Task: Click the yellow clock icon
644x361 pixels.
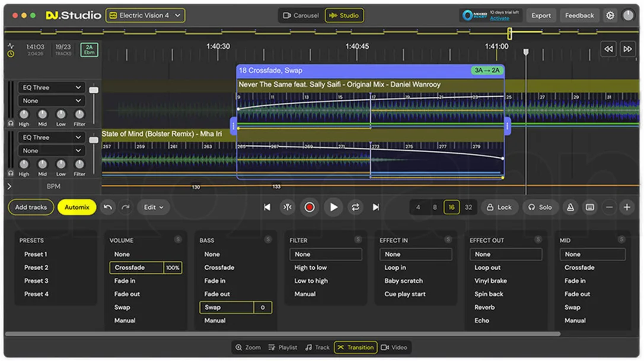Action: coord(11,54)
